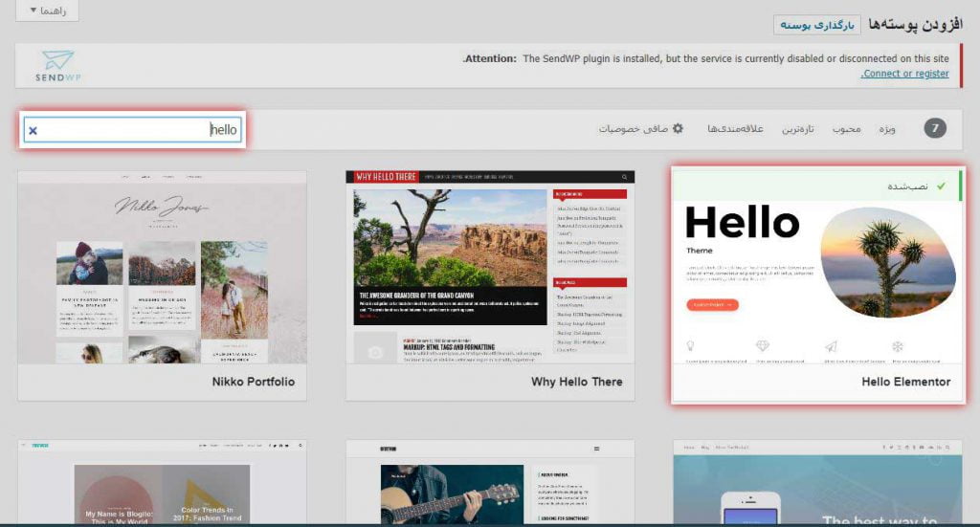
Task: Click the بارگذاری پوسته upload theme button
Action: point(817,25)
